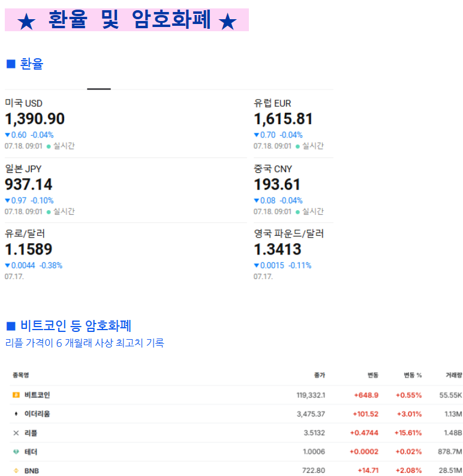The height and width of the screenshot is (476, 463).
Task: Click the blue square before 비트코인 등 암호화폐
Action: click(11, 326)
